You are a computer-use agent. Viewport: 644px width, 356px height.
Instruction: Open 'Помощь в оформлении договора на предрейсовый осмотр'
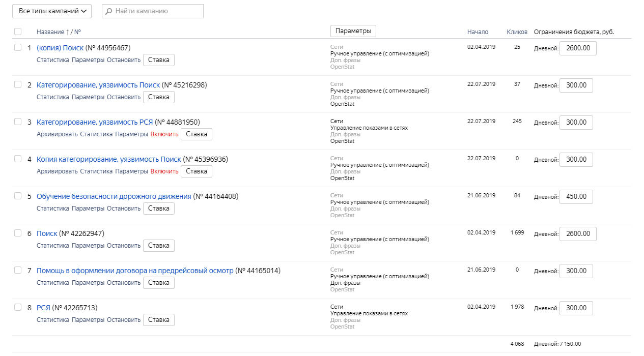click(135, 271)
